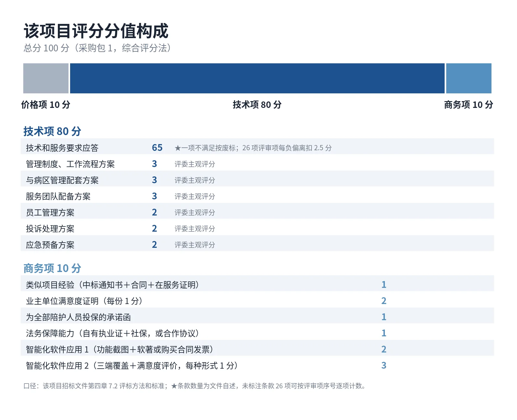Click the title 该项目评分分值构成
Screen dimensions: 517x420
(x=96, y=31)
